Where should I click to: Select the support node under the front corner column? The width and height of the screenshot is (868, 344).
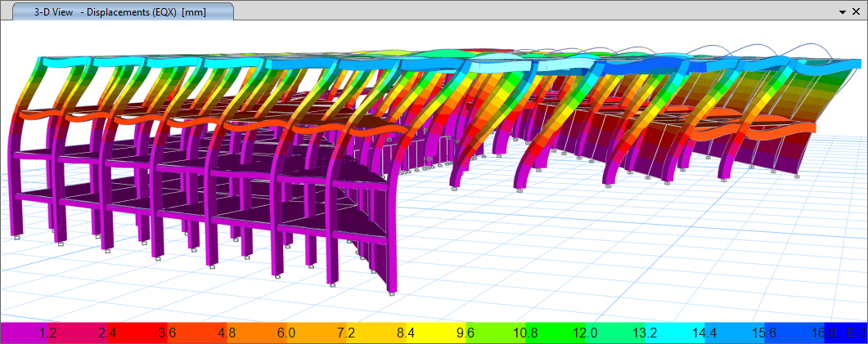click(393, 293)
